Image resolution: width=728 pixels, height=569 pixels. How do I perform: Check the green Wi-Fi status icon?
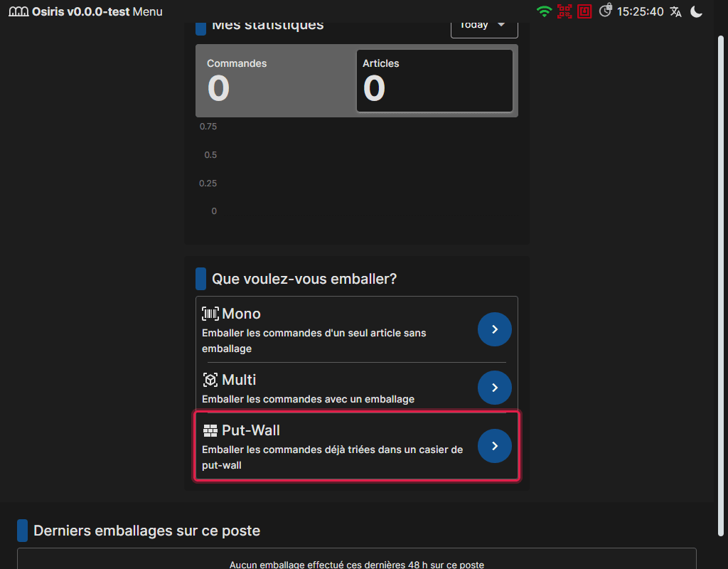[544, 11]
